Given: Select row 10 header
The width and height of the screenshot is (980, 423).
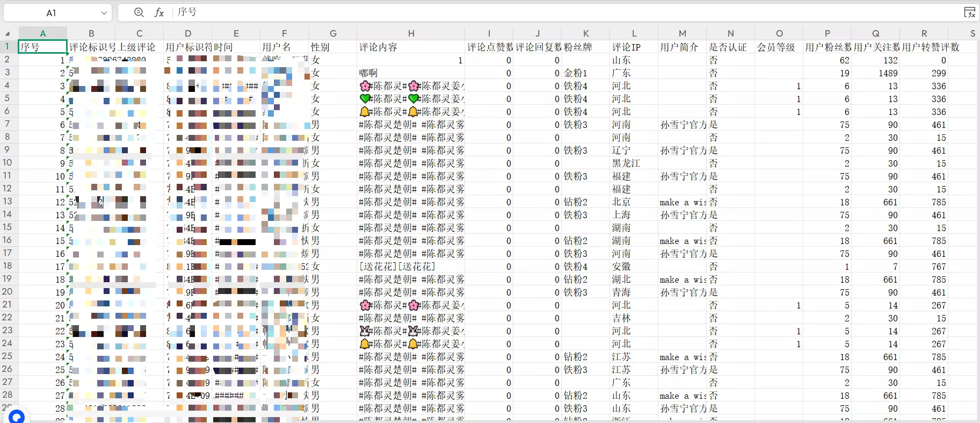Looking at the screenshot, I should click(8, 163).
